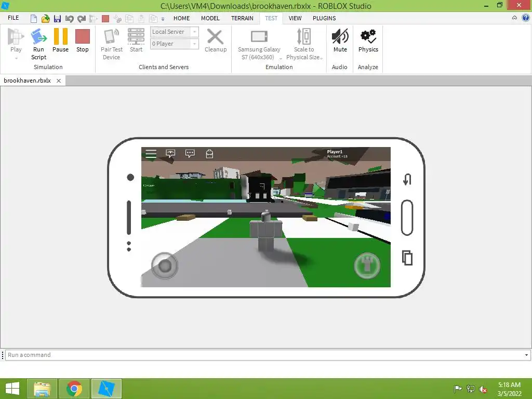This screenshot has width=532, height=399.
Task: Open the command bar history dropdown
Action: pos(527,355)
